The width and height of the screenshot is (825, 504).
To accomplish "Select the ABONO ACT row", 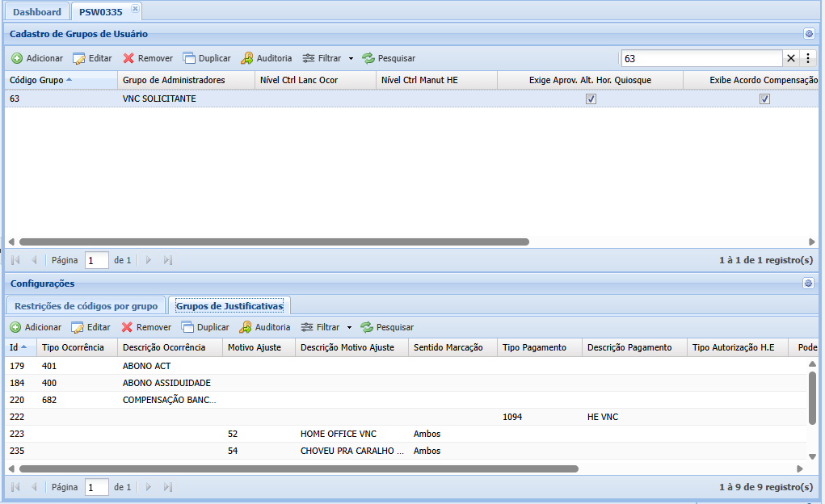I will point(406,366).
